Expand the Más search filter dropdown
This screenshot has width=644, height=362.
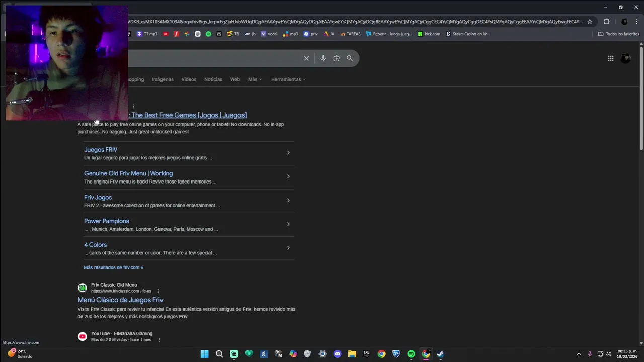click(255, 79)
